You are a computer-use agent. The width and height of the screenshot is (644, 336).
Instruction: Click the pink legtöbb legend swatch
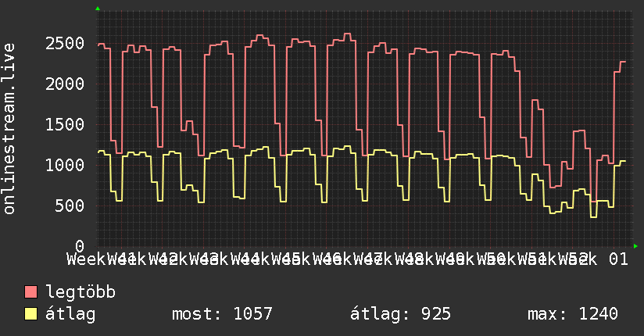[x=30, y=291]
